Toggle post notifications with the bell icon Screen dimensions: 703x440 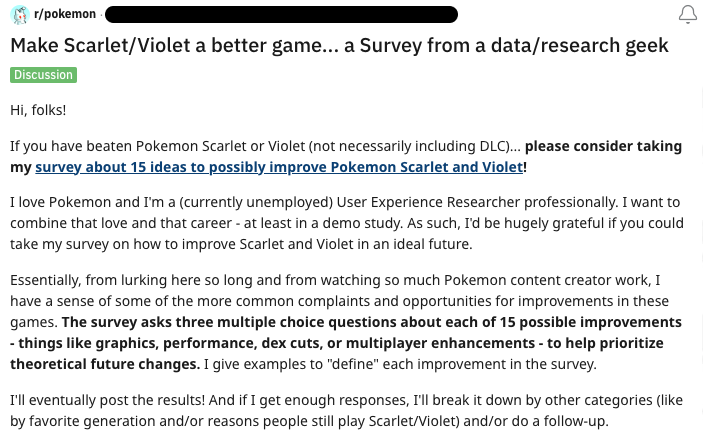click(x=687, y=14)
